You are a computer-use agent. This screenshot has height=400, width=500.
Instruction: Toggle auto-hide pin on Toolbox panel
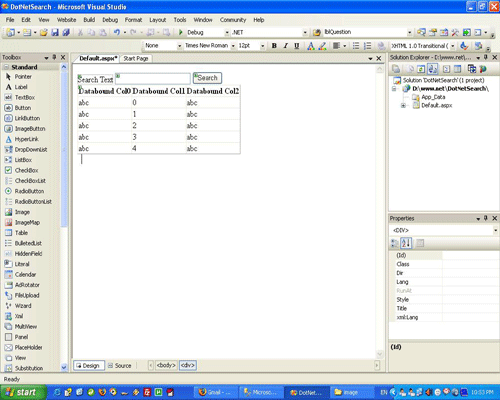(54, 57)
